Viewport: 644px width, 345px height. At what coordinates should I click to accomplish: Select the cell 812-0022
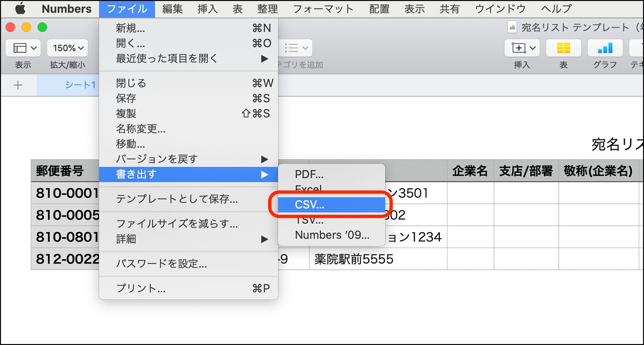click(65, 259)
